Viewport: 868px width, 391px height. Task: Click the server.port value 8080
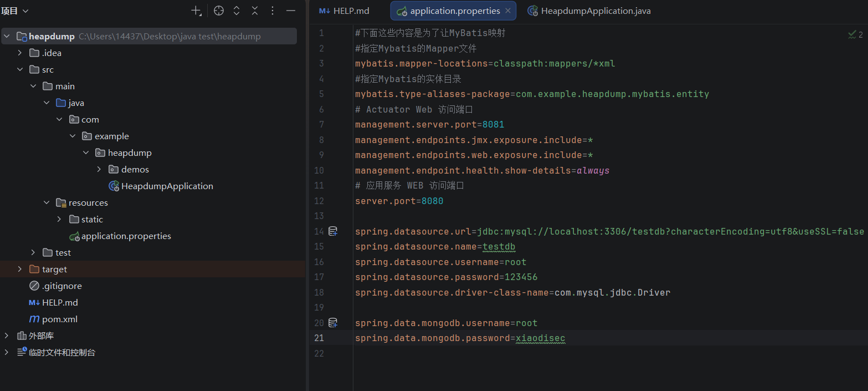433,201
